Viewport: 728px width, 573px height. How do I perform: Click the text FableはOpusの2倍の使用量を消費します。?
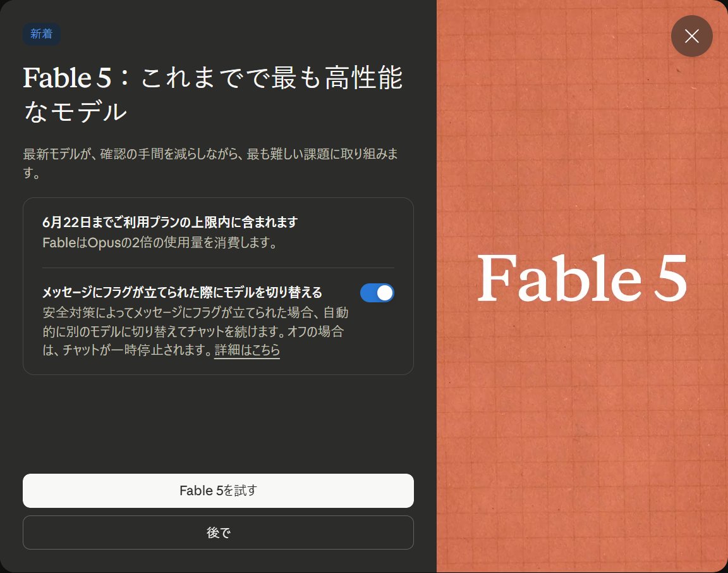(x=160, y=243)
